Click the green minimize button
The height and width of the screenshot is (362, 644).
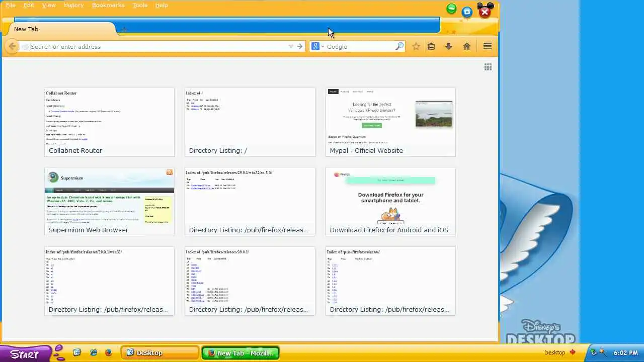click(x=451, y=9)
